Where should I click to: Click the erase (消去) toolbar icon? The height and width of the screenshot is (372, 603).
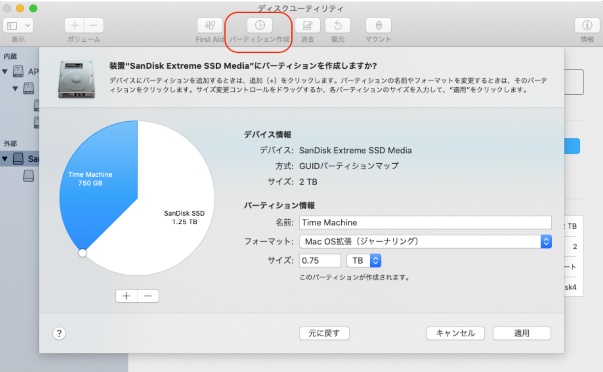307,26
